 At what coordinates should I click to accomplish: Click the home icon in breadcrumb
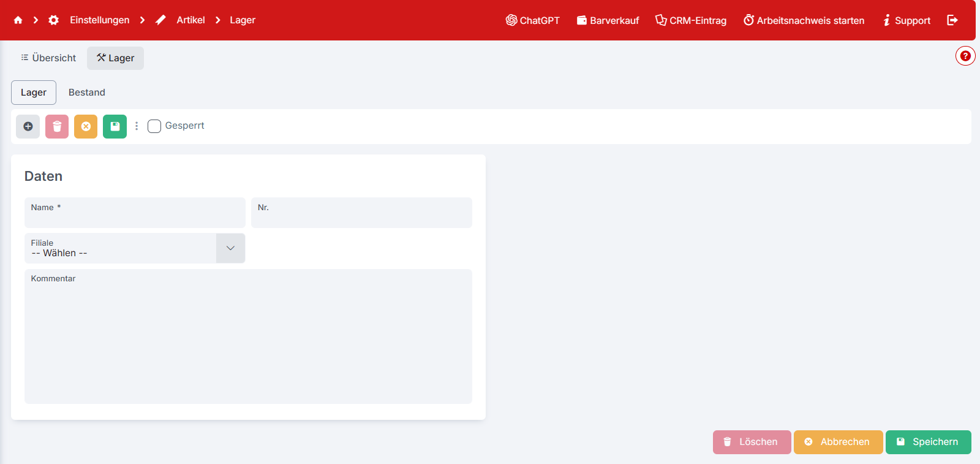tap(18, 20)
